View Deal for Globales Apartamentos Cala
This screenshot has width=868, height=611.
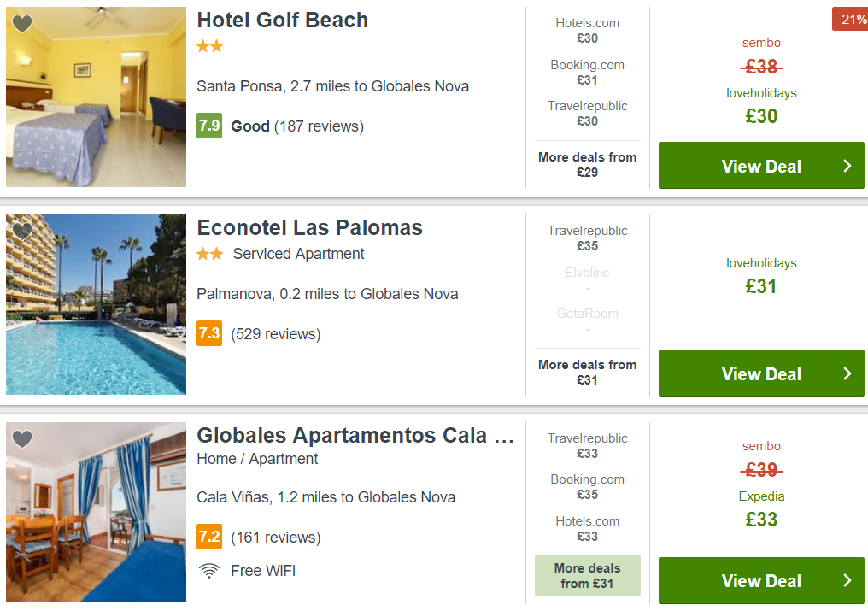coord(761,581)
